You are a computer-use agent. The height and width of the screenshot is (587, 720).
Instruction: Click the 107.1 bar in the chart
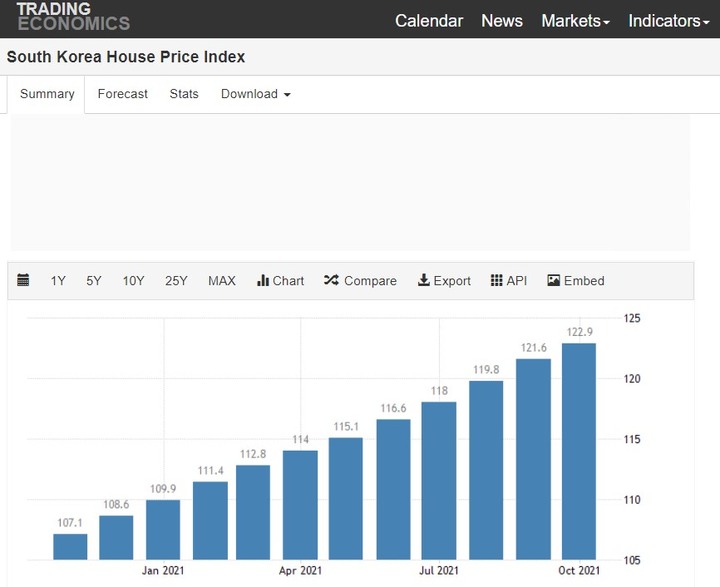coord(70,547)
